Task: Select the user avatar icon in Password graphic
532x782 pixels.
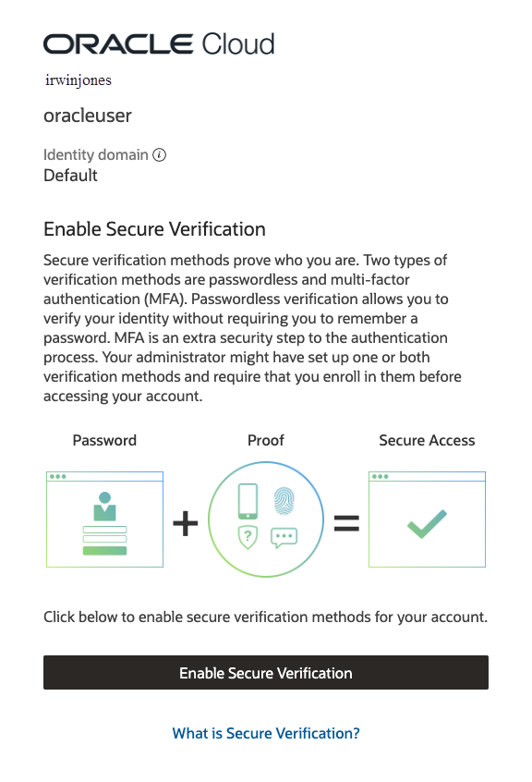Action: click(x=104, y=507)
